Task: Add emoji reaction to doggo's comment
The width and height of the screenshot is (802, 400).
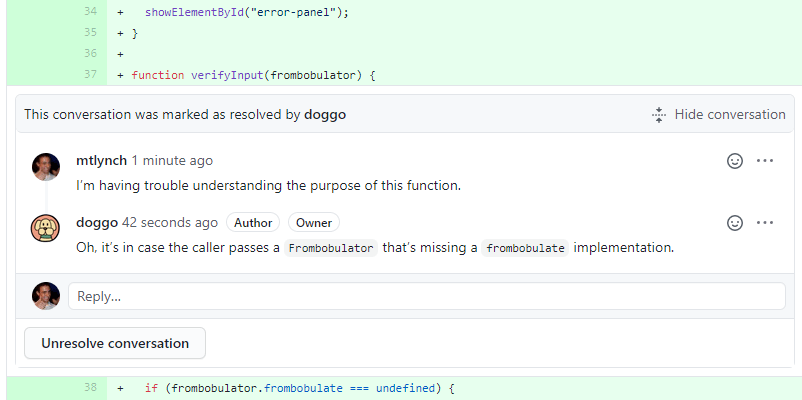Action: click(735, 223)
